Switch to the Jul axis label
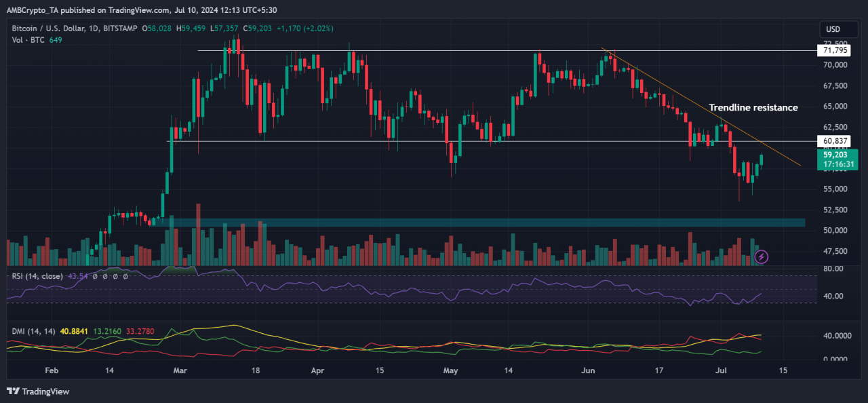The image size is (868, 403). coord(721,371)
